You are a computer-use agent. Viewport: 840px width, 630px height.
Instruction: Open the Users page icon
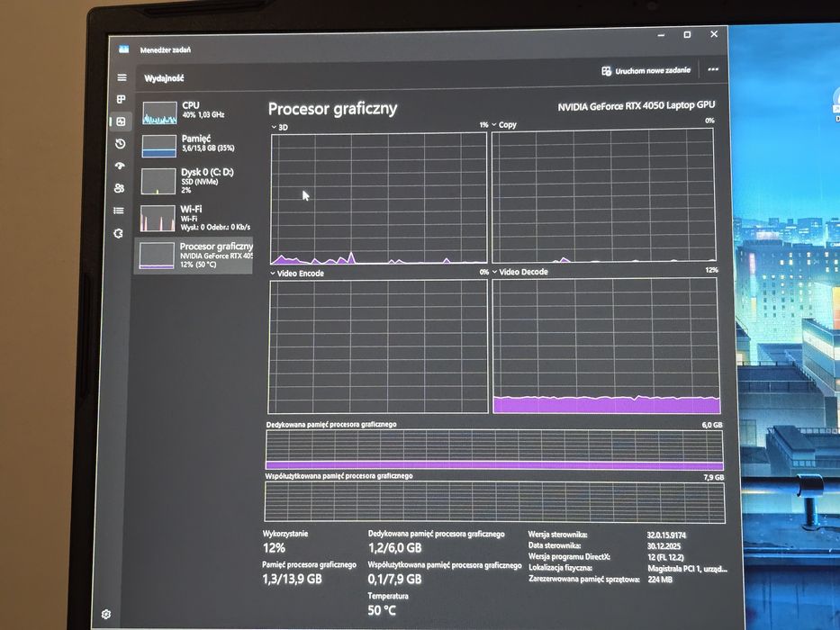click(x=120, y=188)
